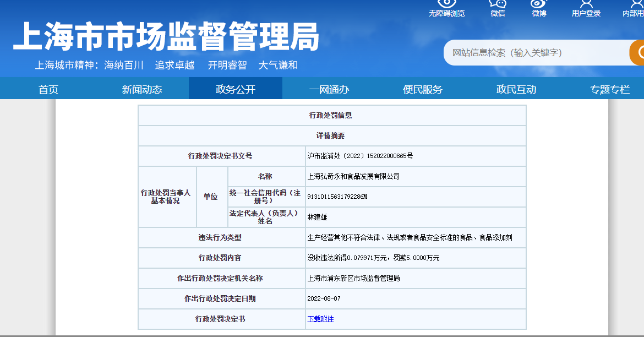Click the 行政处罚内容 label cell
This screenshot has width=644, height=337.
pyautogui.click(x=222, y=258)
